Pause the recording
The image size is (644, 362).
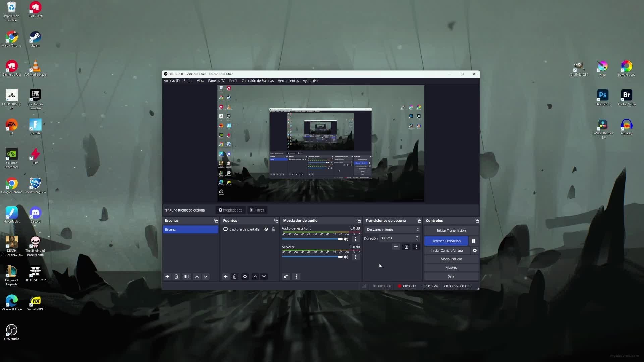coord(474,241)
